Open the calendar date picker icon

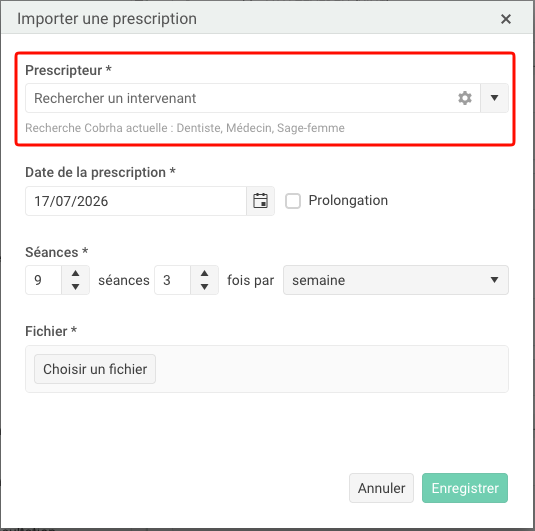(x=260, y=201)
